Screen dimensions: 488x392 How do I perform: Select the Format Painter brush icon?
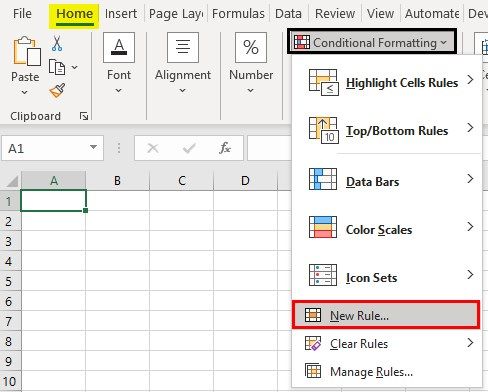click(57, 91)
